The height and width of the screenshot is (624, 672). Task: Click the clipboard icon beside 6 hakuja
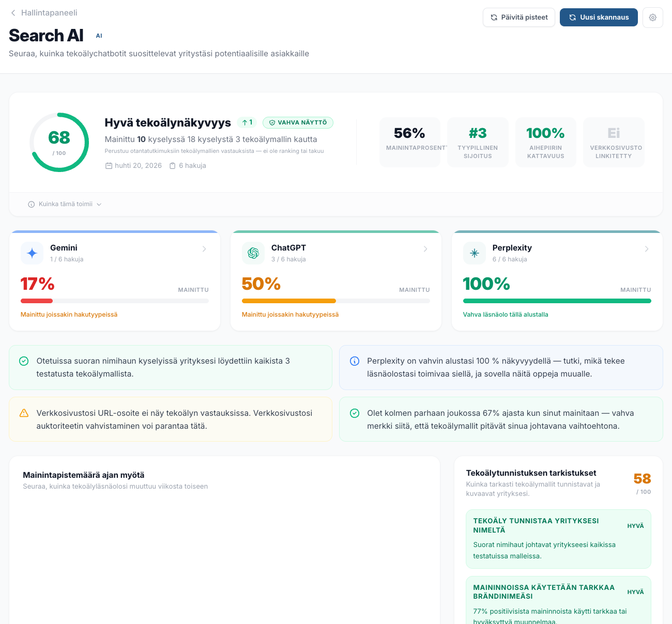[173, 166]
